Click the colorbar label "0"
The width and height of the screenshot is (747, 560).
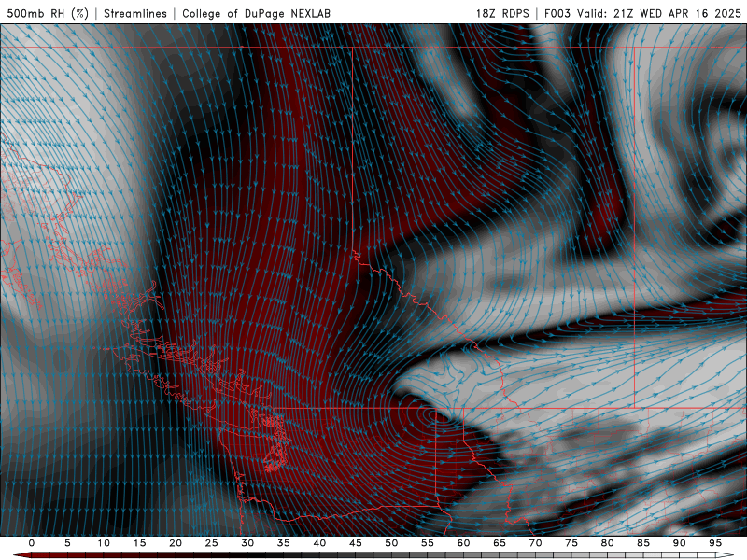pos(32,543)
